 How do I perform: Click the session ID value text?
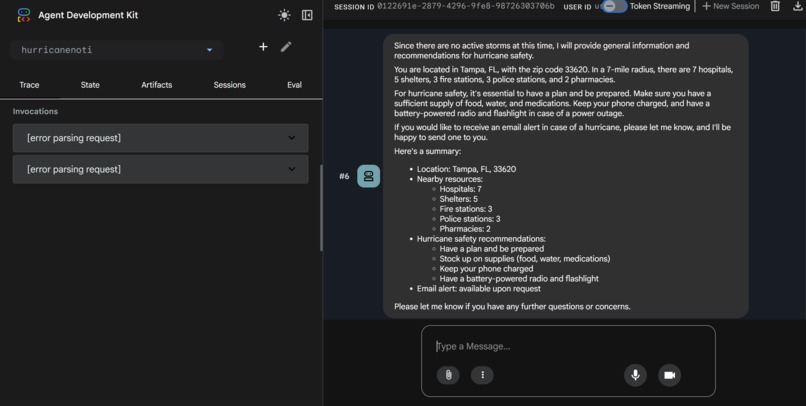pyautogui.click(x=466, y=6)
